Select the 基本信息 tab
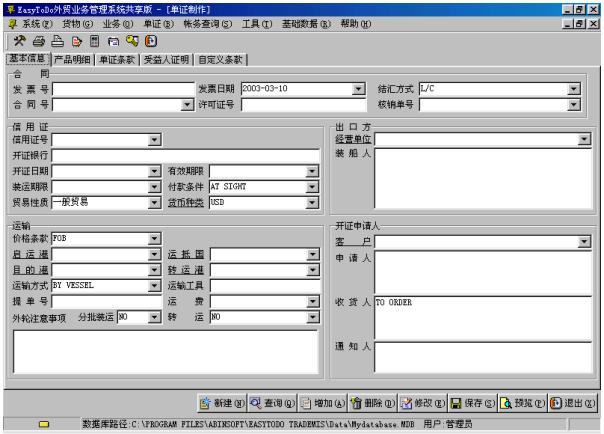Viewport: 604px width, 434px height. [27, 59]
